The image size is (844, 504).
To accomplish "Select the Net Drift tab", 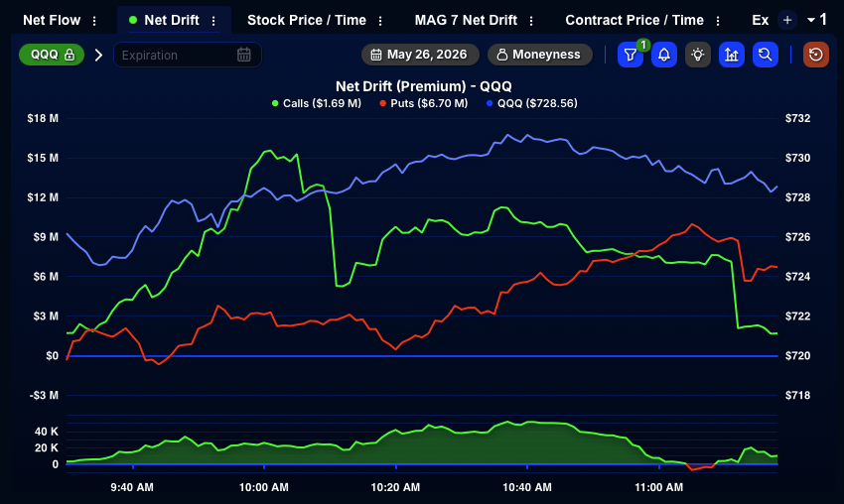I will coord(171,21).
